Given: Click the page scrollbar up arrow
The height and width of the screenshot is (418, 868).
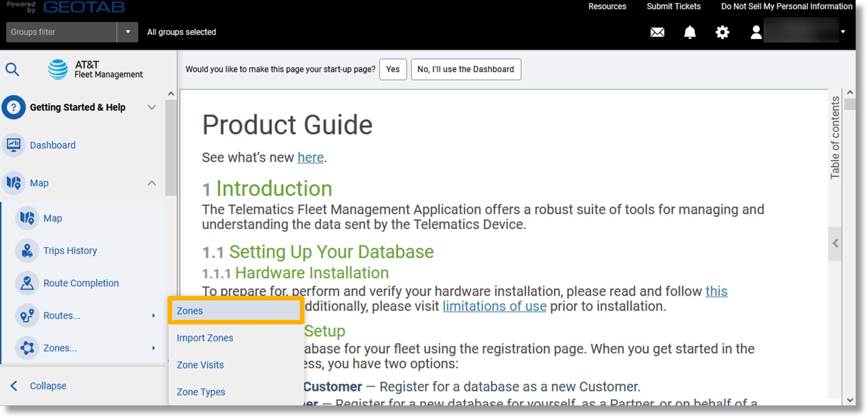Looking at the screenshot, I should pos(850,92).
